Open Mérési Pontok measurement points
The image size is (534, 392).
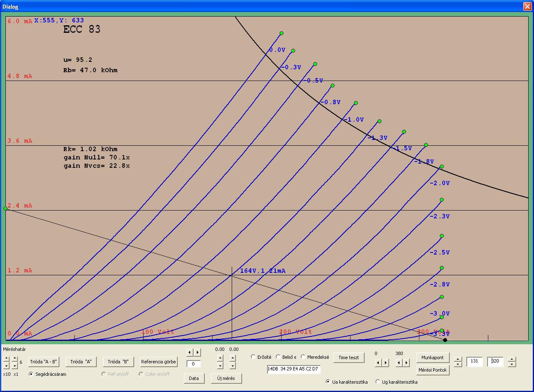click(x=433, y=370)
